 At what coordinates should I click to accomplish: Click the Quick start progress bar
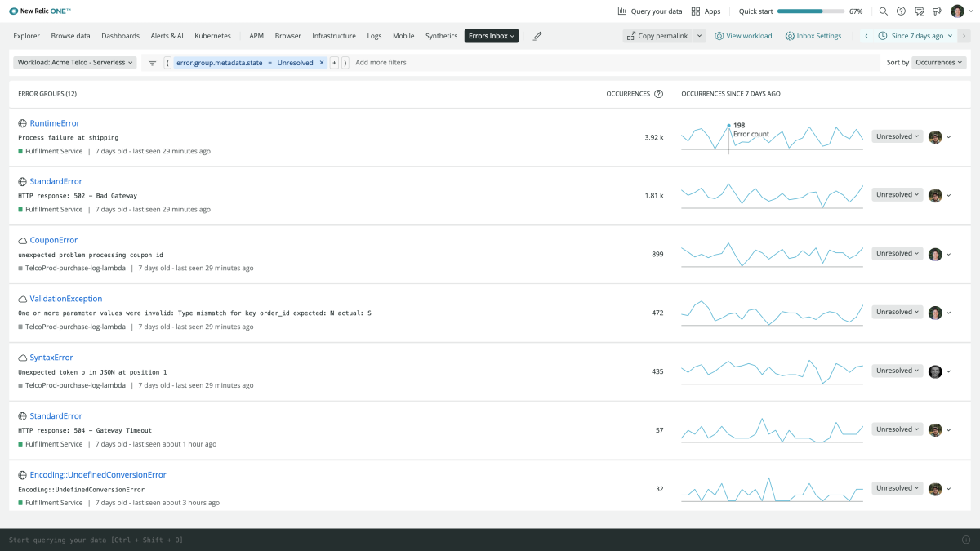(x=811, y=11)
